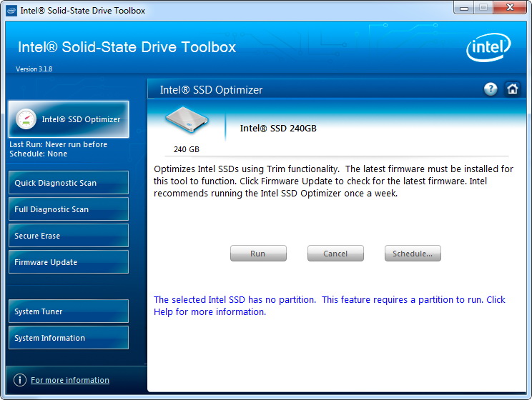The width and height of the screenshot is (532, 400).
Task: Select the 240 GB SSD drive image
Action: point(187,119)
